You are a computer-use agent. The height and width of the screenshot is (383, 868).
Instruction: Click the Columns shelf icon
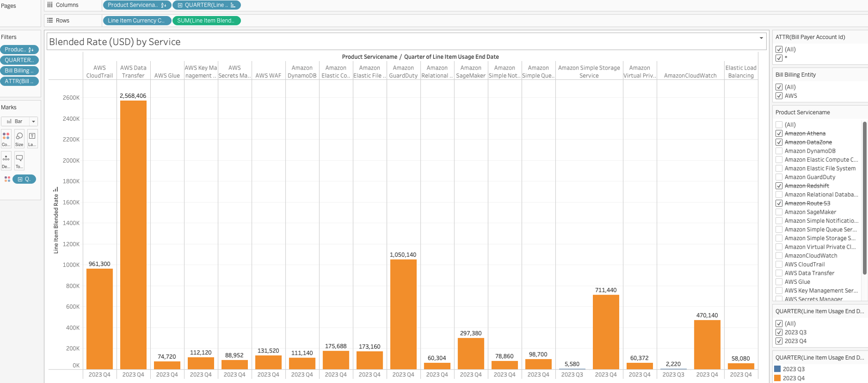50,5
